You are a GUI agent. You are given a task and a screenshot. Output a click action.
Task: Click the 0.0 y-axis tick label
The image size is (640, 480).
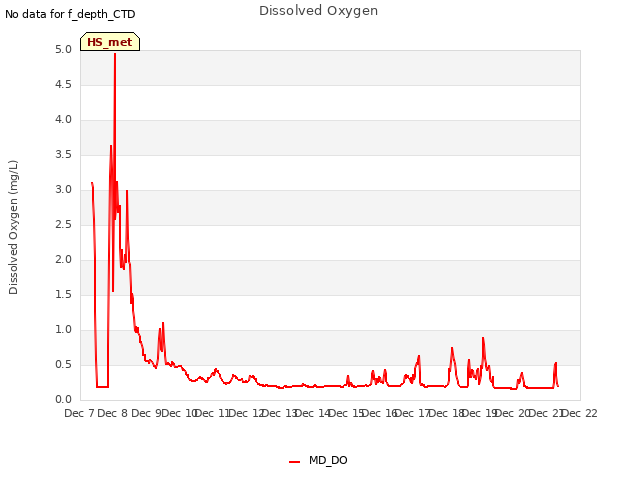click(x=63, y=400)
